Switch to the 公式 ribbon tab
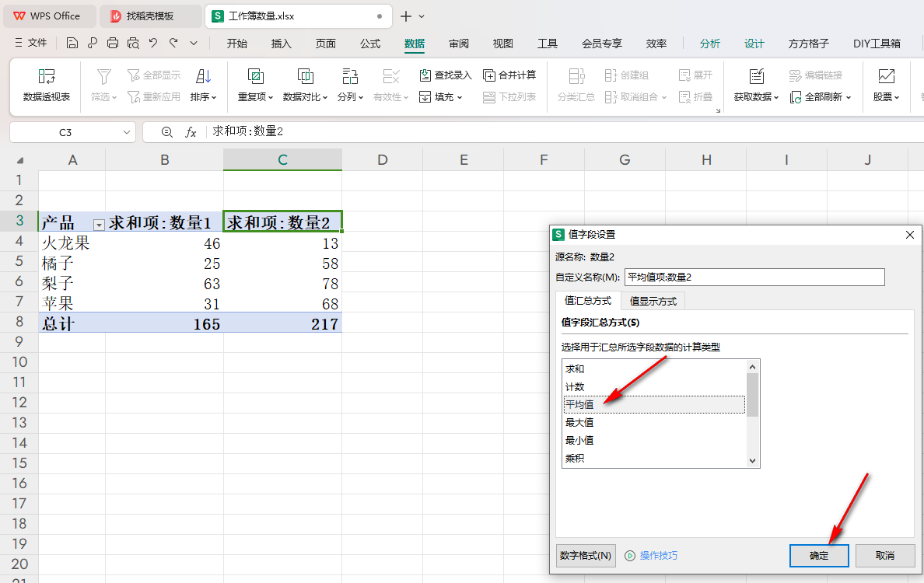 (x=370, y=43)
